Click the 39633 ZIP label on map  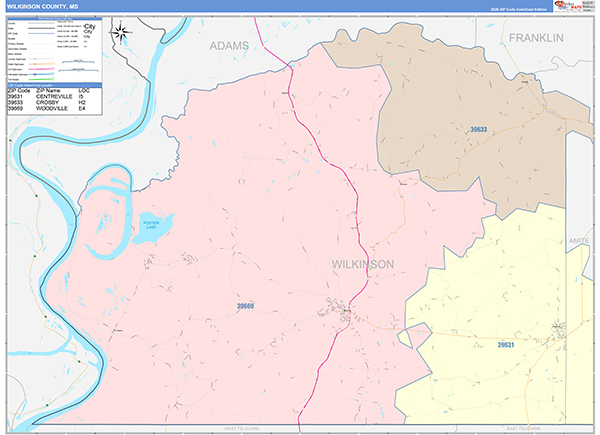click(478, 130)
